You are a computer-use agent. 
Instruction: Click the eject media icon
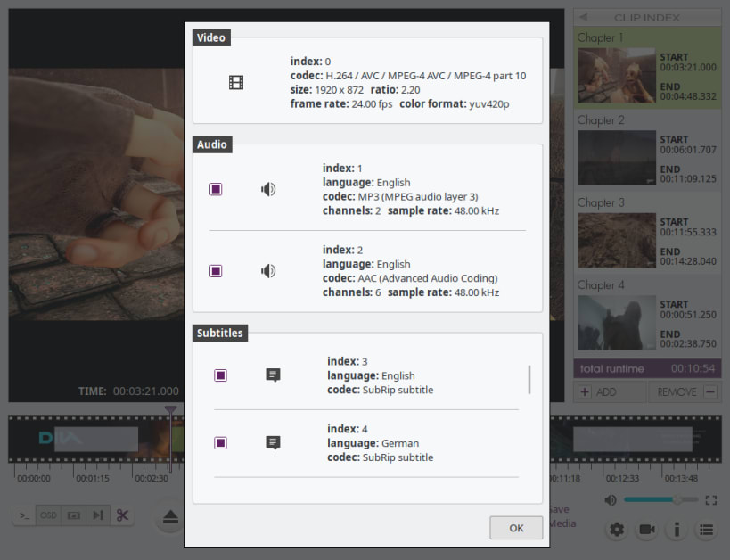pyautogui.click(x=170, y=517)
